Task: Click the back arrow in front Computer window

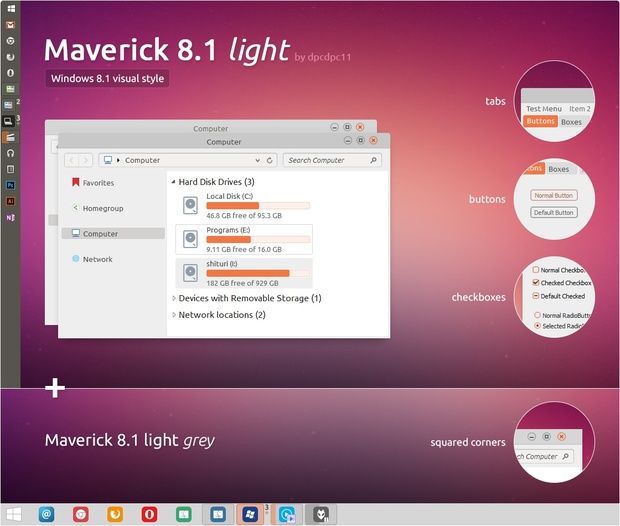Action: coord(72,160)
